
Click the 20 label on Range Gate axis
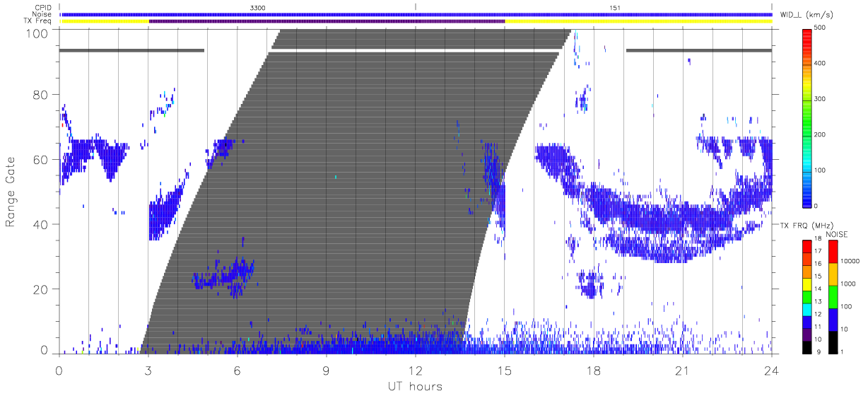pyautogui.click(x=40, y=289)
